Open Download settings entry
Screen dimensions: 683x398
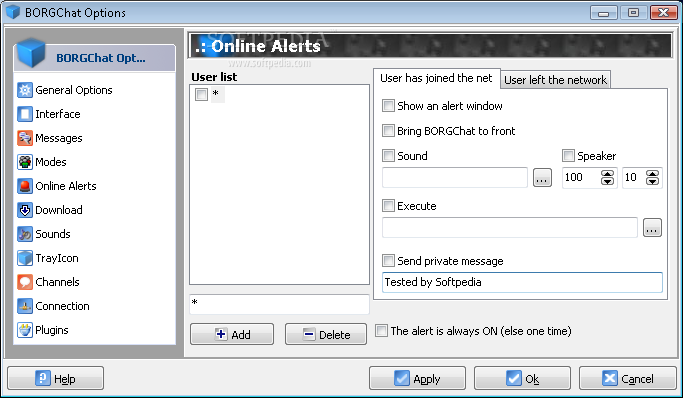pyautogui.click(x=59, y=210)
